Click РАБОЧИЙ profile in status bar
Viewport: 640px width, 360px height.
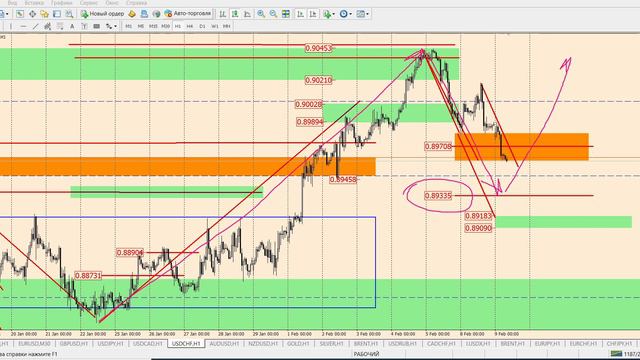[x=366, y=354]
